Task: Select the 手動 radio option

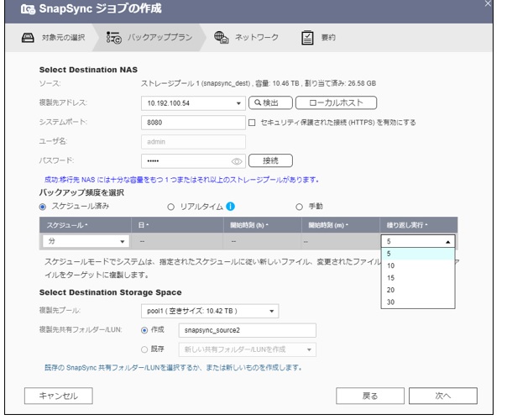Action: tap(299, 206)
